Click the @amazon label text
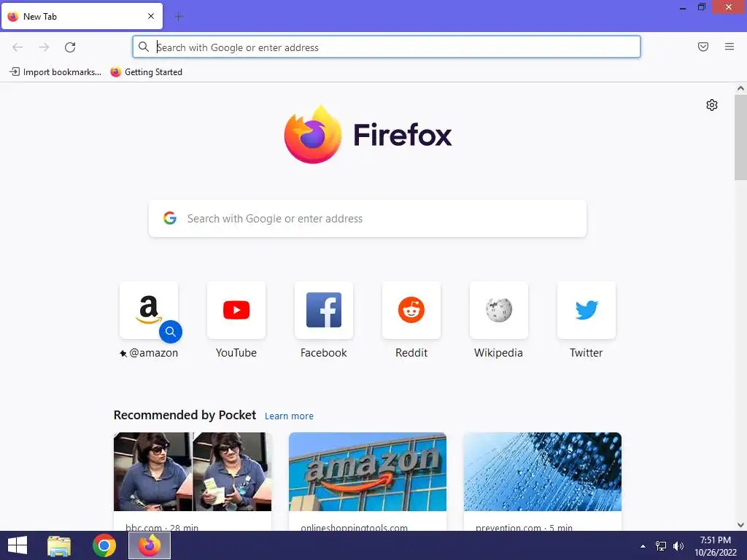 pos(153,353)
